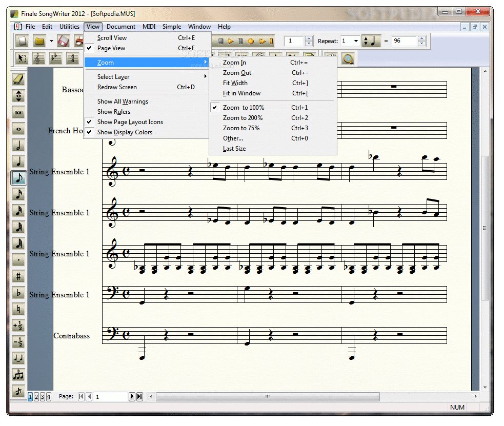This screenshot has width=504, height=426.
Task: Select the triplet tuplet tool
Action: 18,375
